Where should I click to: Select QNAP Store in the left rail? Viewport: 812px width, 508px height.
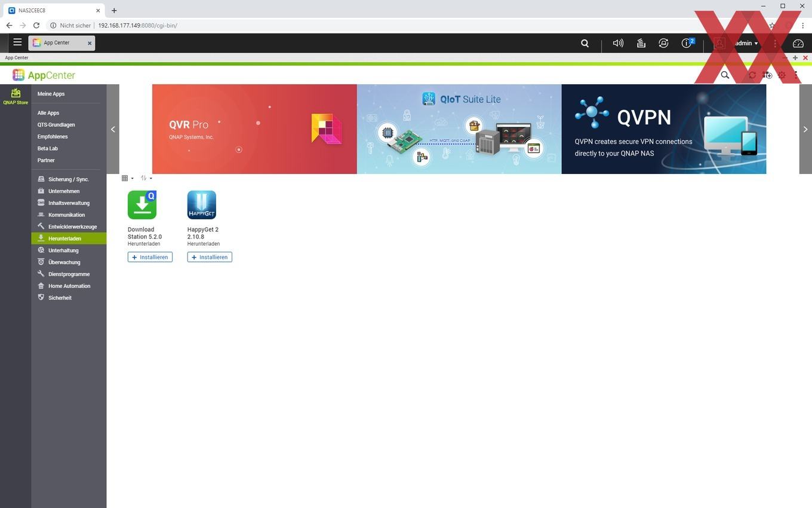point(16,96)
